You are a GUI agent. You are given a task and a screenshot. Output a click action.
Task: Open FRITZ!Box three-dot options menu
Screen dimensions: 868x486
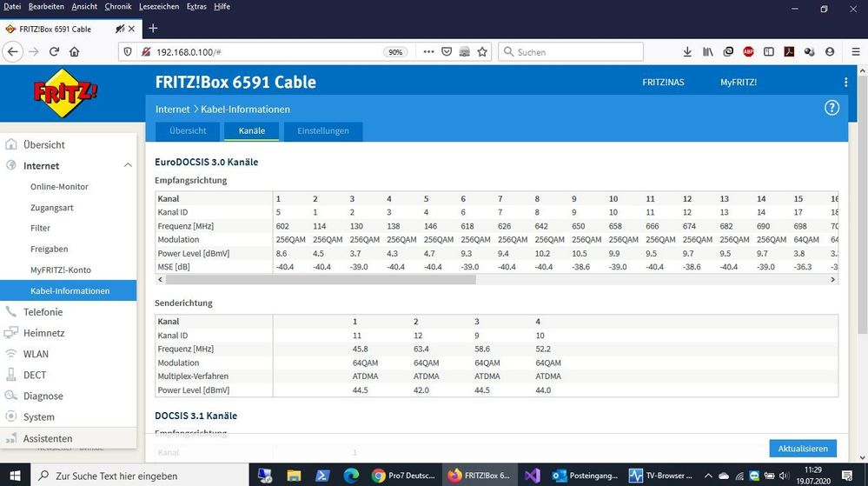coord(845,82)
